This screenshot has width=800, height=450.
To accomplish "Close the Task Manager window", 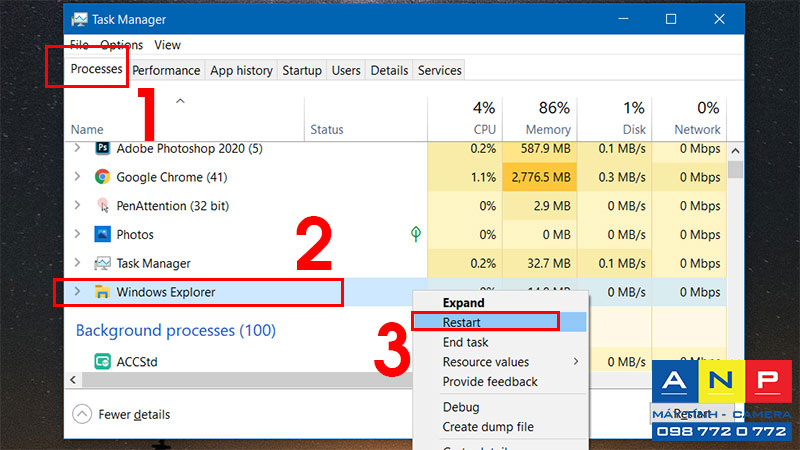I will pos(719,19).
